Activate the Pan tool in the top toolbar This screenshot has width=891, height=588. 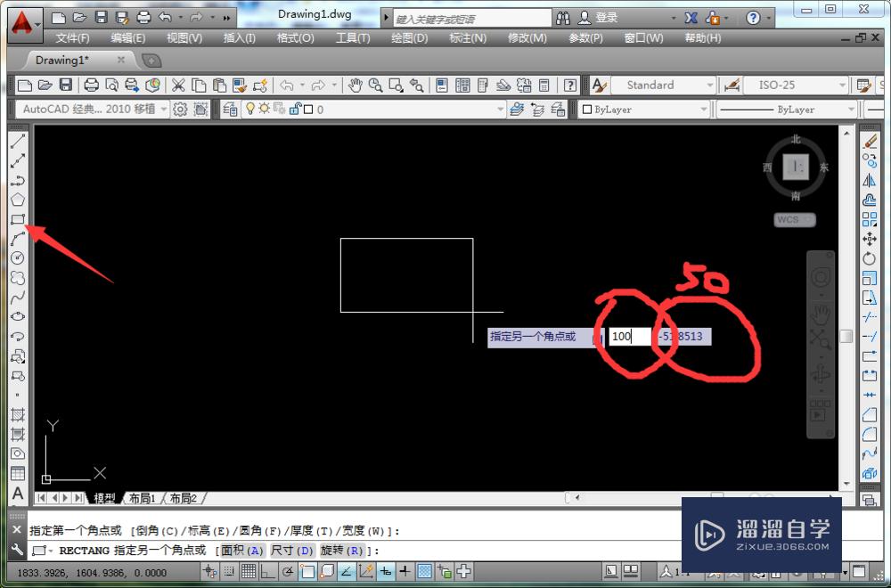click(x=356, y=86)
